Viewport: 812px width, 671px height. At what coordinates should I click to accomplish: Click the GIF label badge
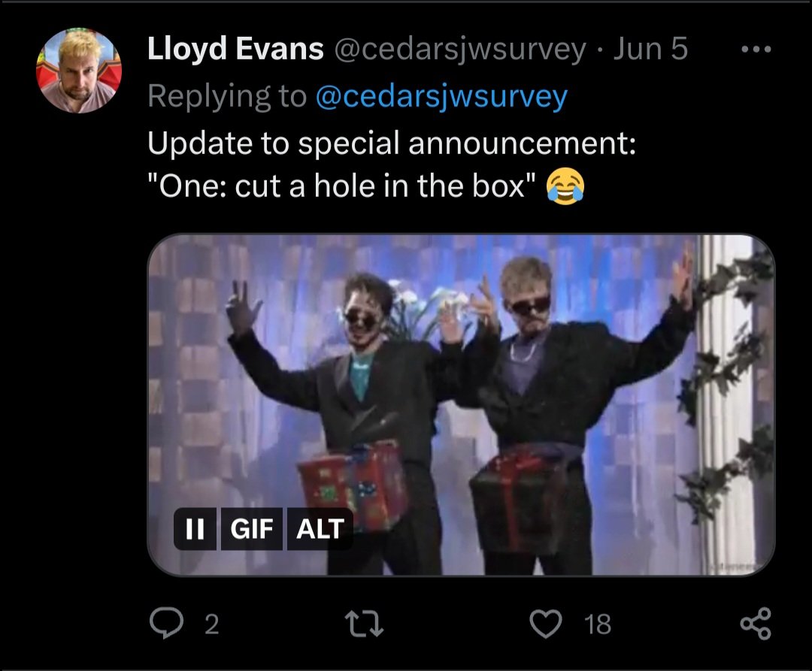coord(252,529)
